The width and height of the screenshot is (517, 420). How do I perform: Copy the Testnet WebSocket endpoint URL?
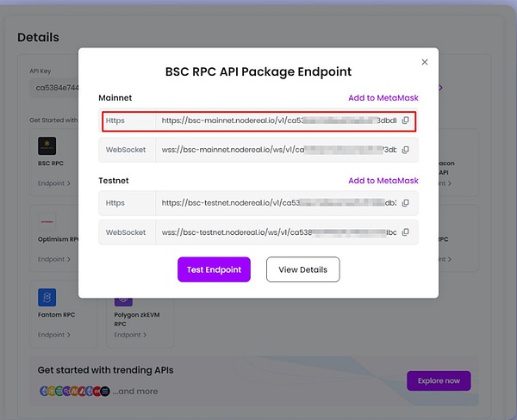coord(405,232)
